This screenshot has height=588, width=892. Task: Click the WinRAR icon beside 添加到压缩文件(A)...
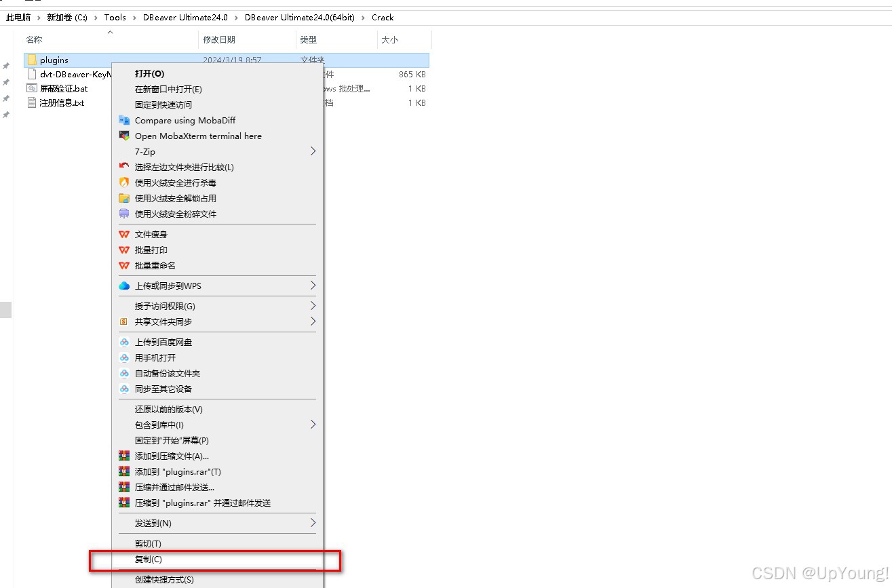pyautogui.click(x=124, y=456)
